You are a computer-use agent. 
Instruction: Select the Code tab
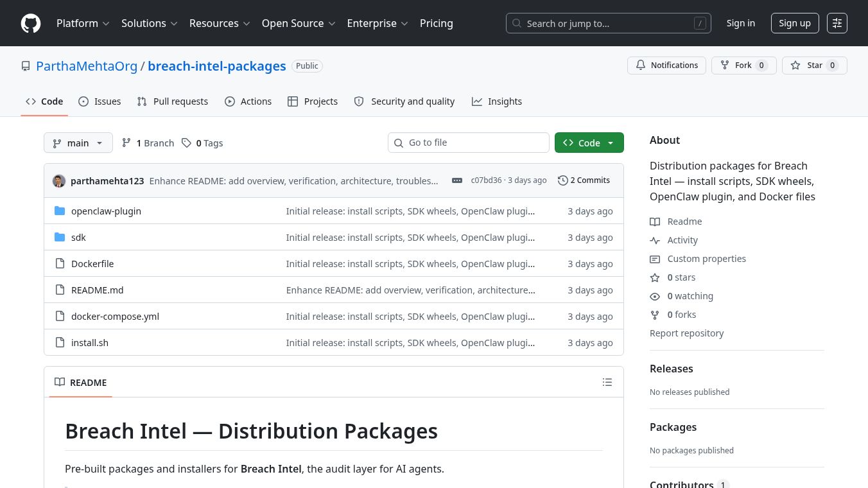[x=44, y=101]
